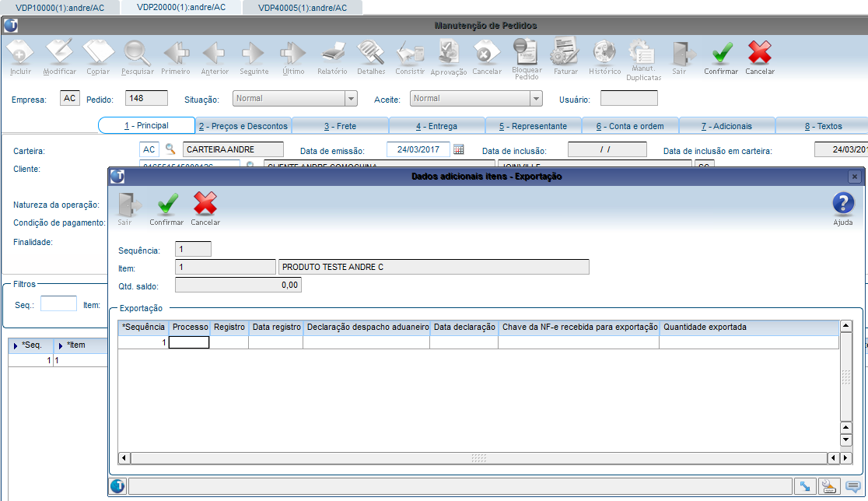Click grid vertical scrollbar up arrow
This screenshot has width=868, height=501.
click(846, 325)
